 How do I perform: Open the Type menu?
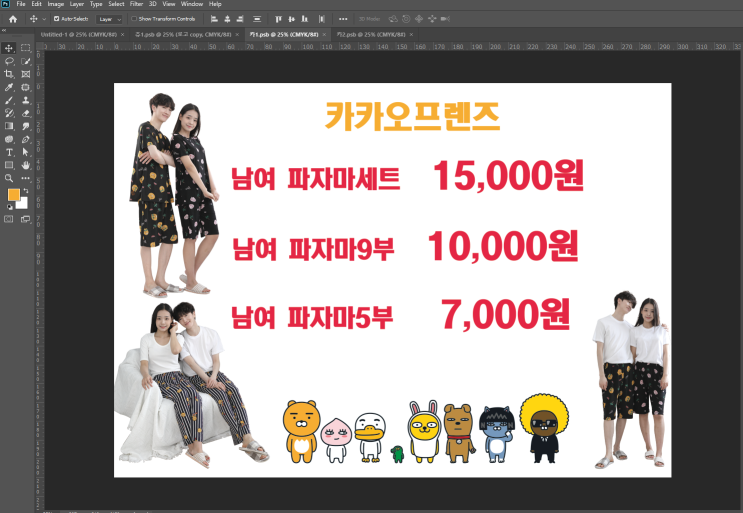point(96,4)
